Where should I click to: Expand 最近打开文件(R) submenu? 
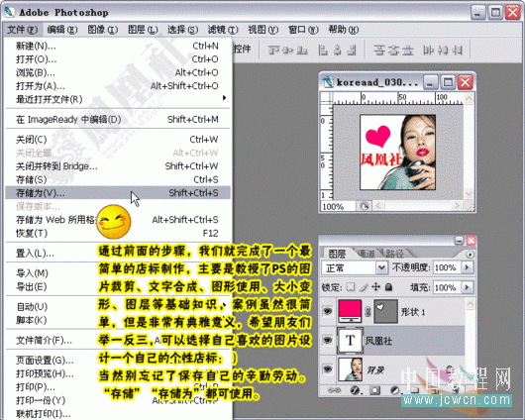tap(117, 99)
